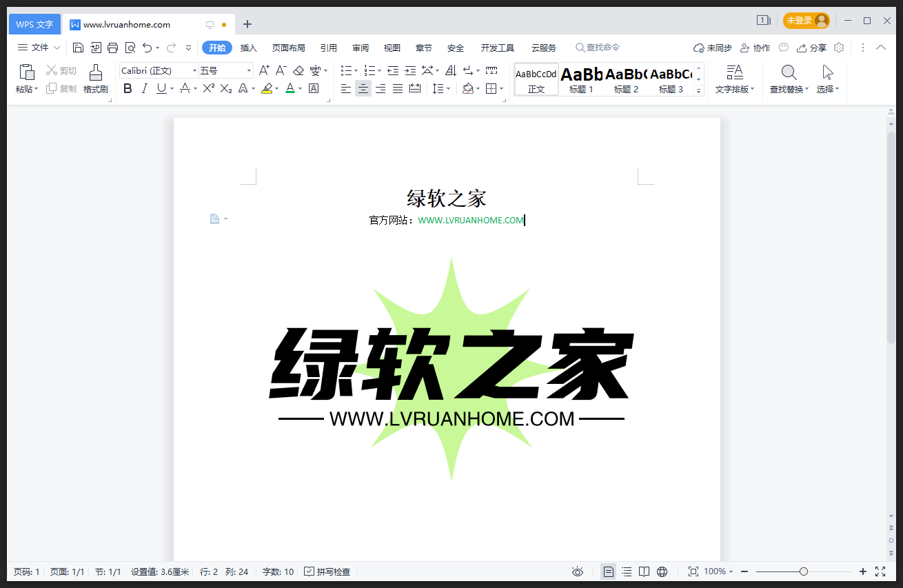903x588 pixels.
Task: Open the 引用 (References) tab
Action: [329, 48]
